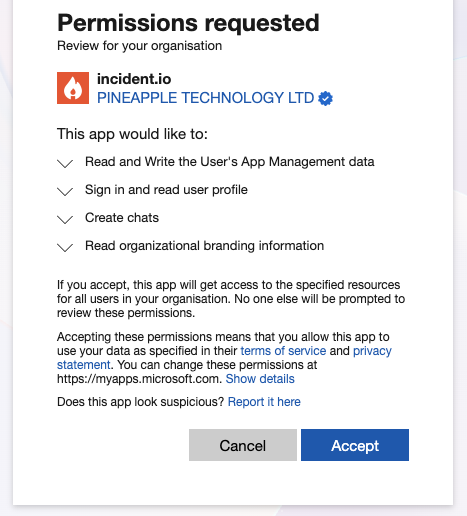Image resolution: width=467 pixels, height=516 pixels.
Task: Expand Read and Write the User's App Management data
Action: [x=65, y=163]
